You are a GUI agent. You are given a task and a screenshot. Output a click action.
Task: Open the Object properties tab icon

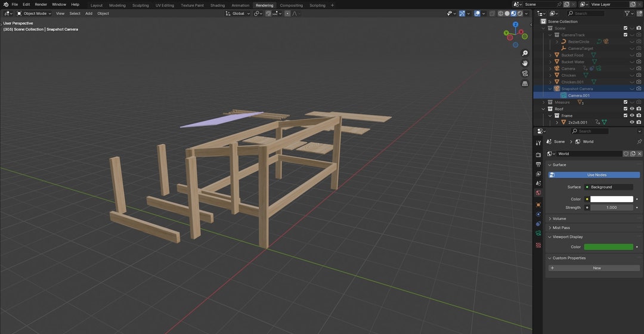click(x=538, y=205)
